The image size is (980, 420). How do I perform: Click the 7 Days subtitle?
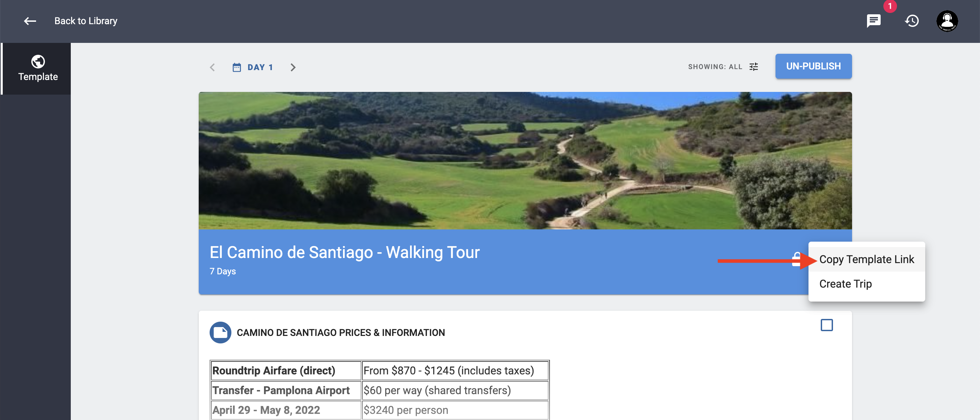(x=223, y=271)
